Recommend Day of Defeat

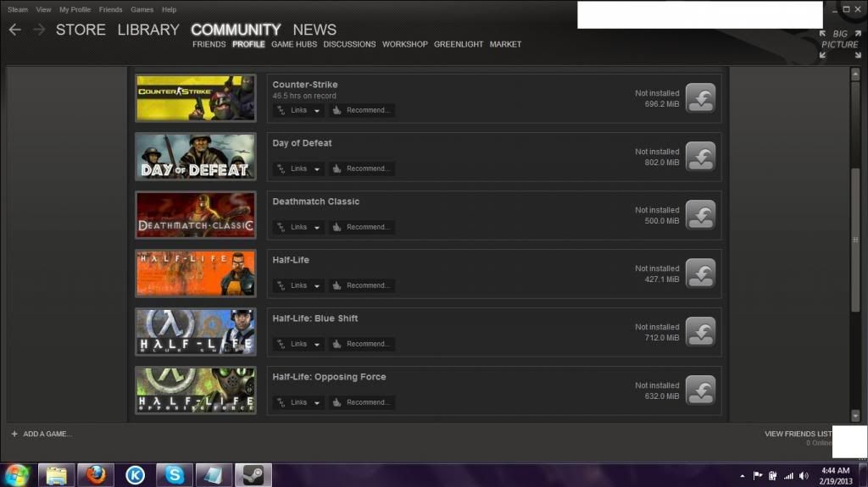tap(361, 169)
